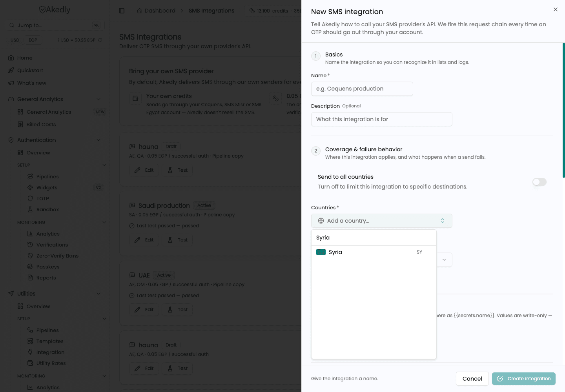Click the Cancel button
Viewport: 565px width, 392px height.
click(x=472, y=379)
